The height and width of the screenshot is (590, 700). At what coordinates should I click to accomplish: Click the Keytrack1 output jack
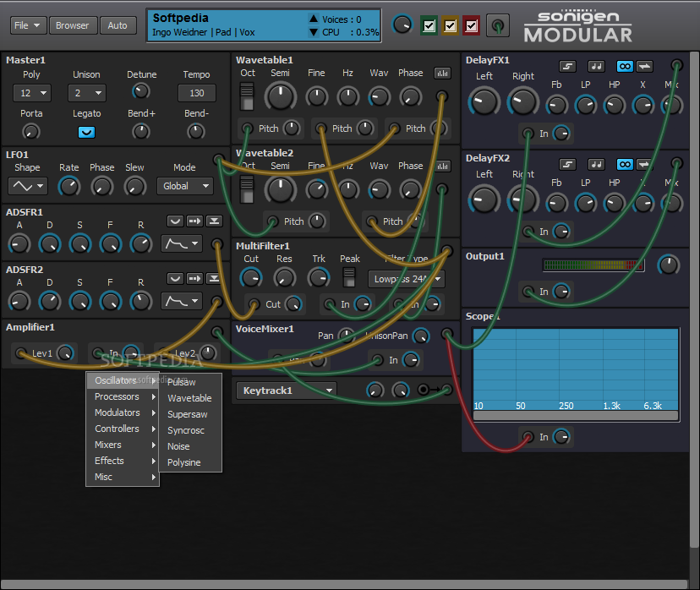(447, 390)
